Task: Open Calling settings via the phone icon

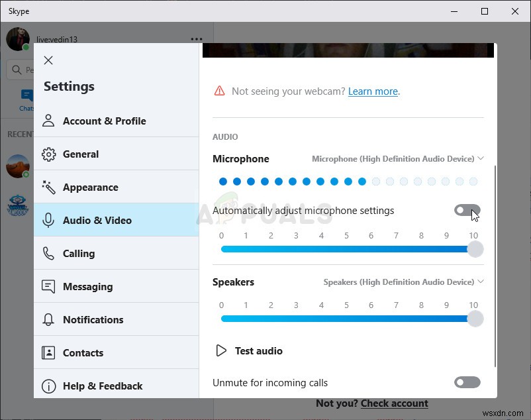Action: pyautogui.click(x=48, y=253)
